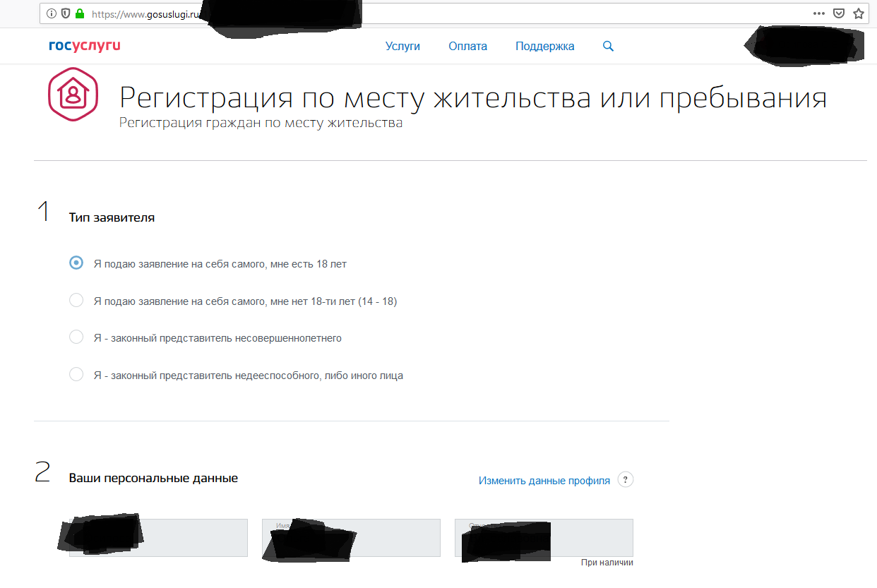The height and width of the screenshot is (588, 877).
Task: Click the surname input field
Action: point(158,538)
